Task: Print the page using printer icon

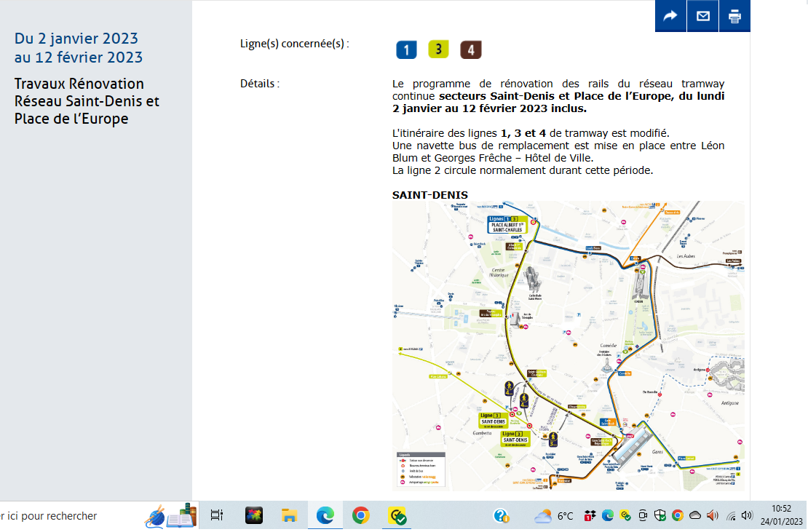Action: [734, 16]
